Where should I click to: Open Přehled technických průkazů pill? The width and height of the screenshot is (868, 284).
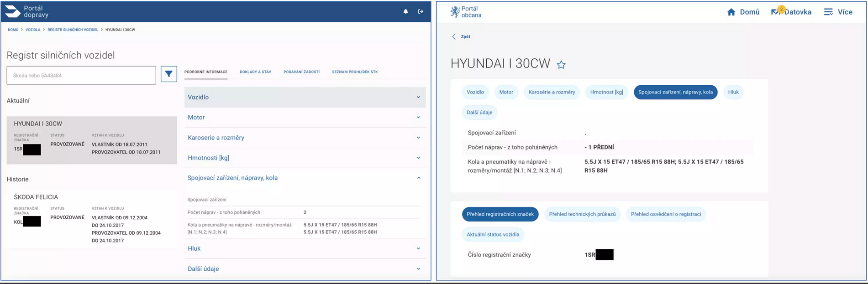582,214
